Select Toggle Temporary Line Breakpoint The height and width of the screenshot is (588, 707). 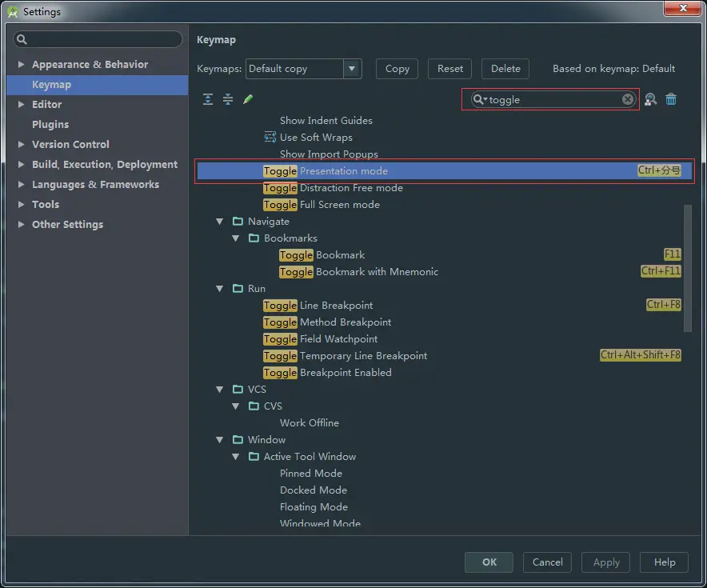point(346,355)
